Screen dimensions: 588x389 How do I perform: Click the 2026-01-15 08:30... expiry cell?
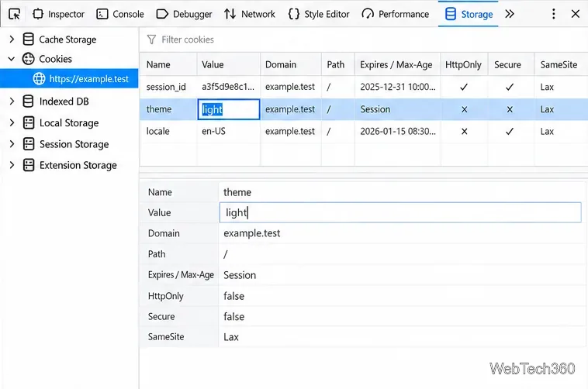click(398, 132)
